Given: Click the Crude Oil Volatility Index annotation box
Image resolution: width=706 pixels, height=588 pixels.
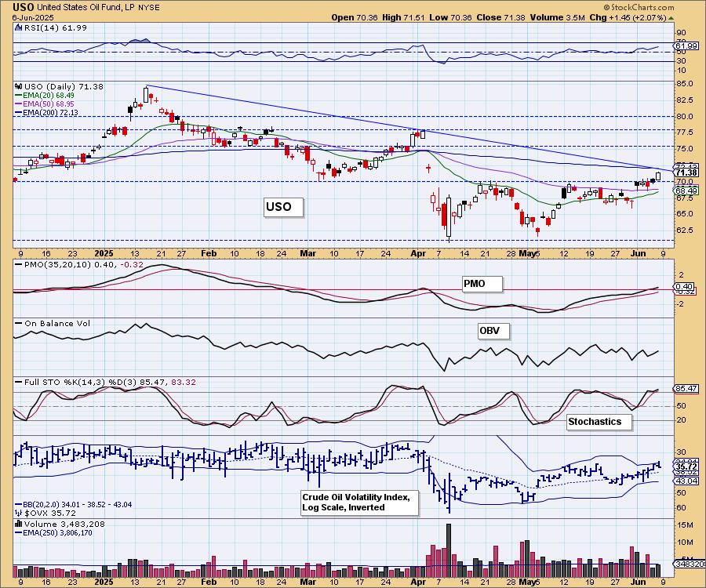Looking at the screenshot, I should click(x=360, y=503).
